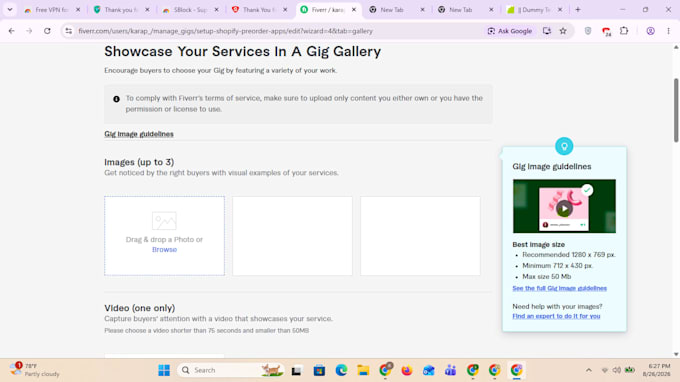Screen dimensions: 680x382
Task: Close the Fiverr tab
Action: click(354, 10)
